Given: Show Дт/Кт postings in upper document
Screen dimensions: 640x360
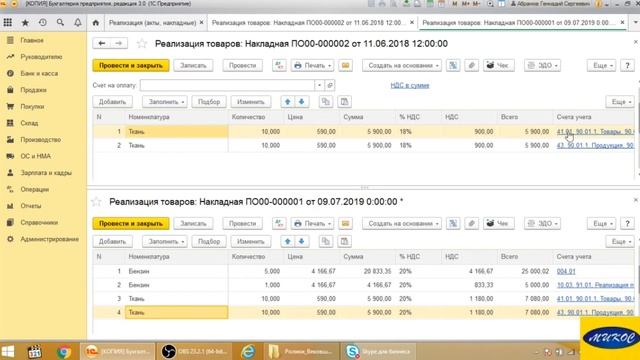Looking at the screenshot, I should click(280, 65).
